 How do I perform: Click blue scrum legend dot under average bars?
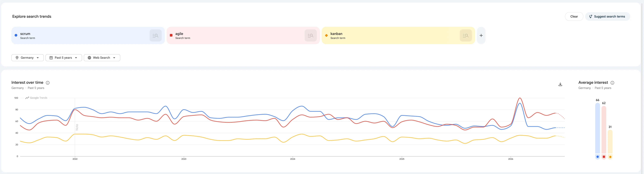pos(598,157)
